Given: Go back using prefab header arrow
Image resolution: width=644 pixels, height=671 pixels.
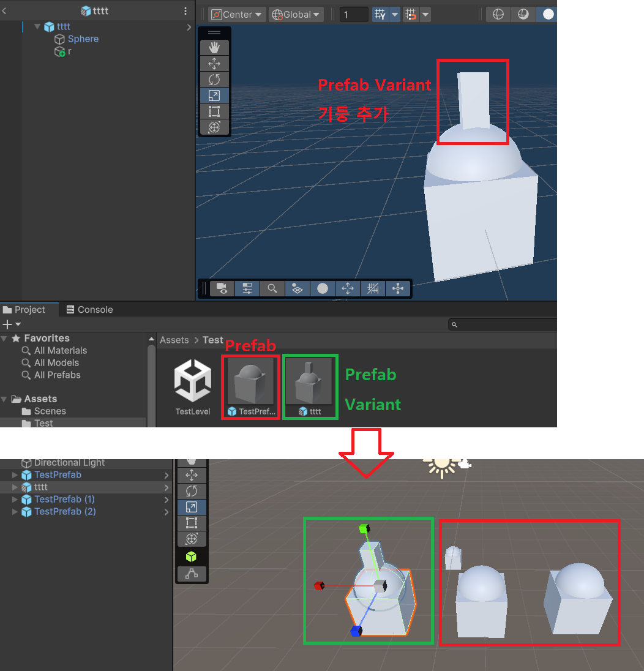Looking at the screenshot, I should click(4, 11).
